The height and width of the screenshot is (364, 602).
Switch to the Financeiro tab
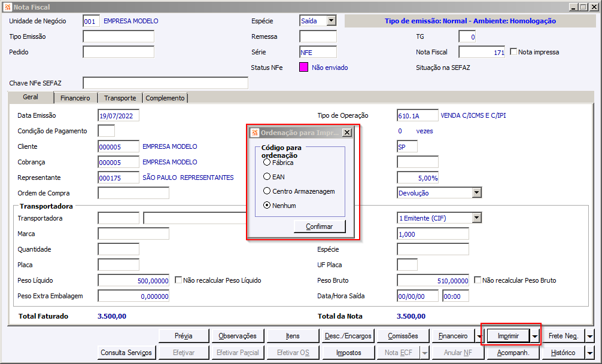[75, 98]
